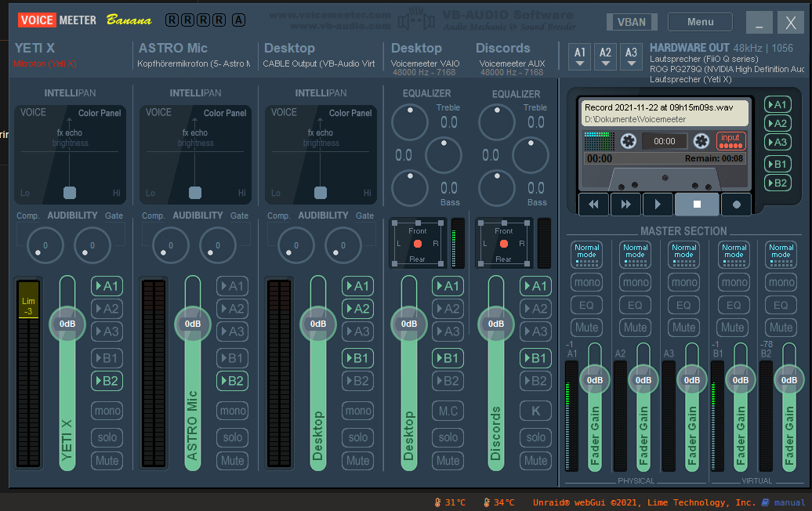Viewport: 812px width, 511px height.
Task: Click the YETI X fader knob
Action: tap(67, 324)
